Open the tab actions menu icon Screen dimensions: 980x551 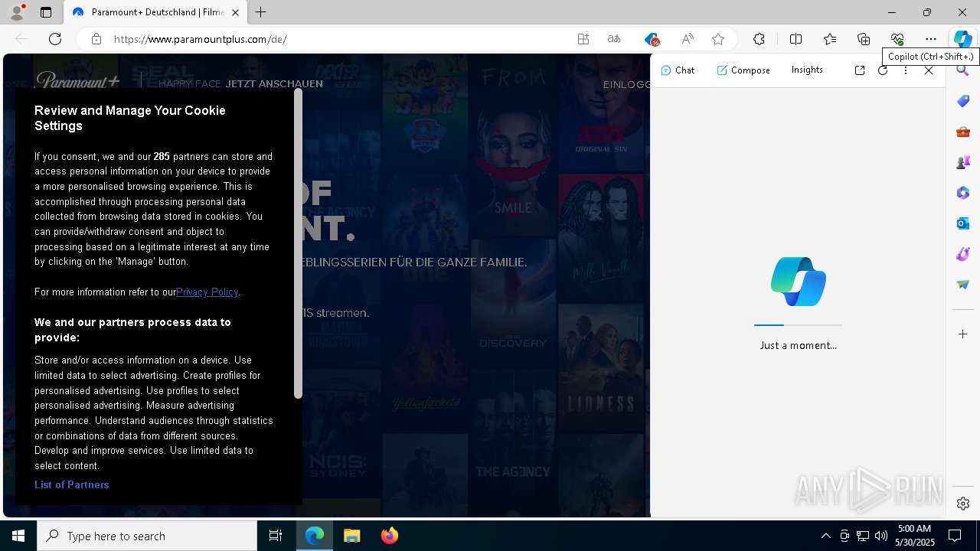(46, 12)
